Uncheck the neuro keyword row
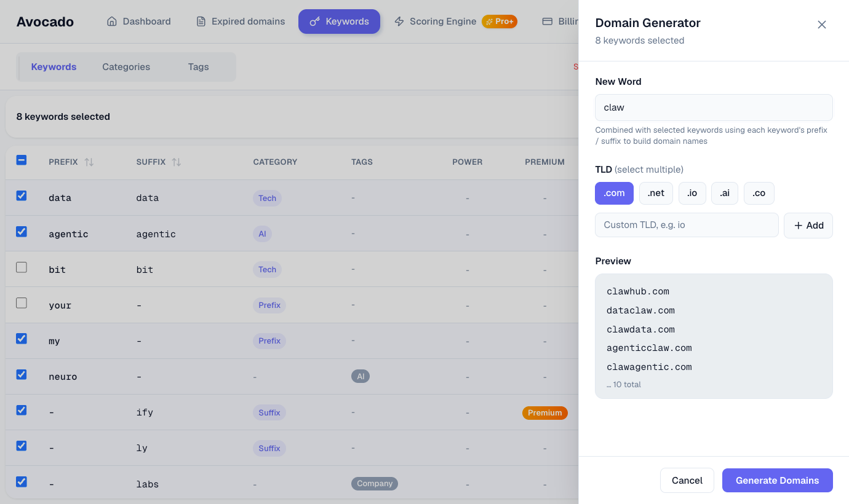The image size is (849, 504). click(x=22, y=374)
